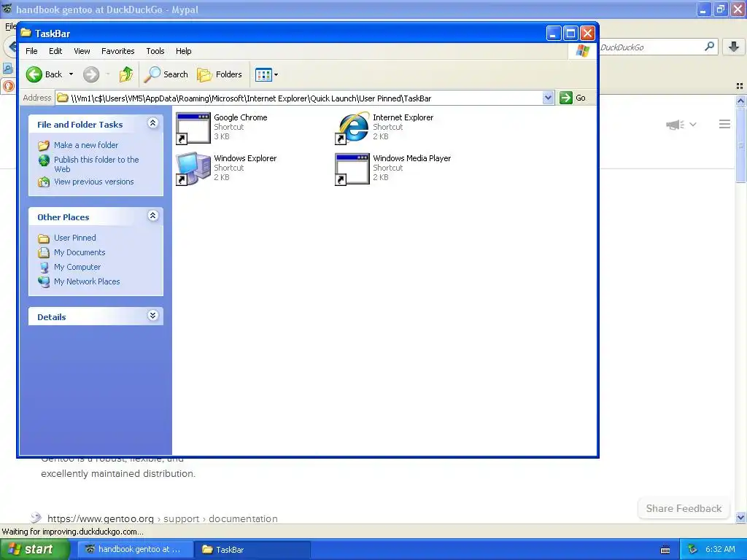Open the Search pane
Viewport: 747px width, 560px height.
pos(166,74)
